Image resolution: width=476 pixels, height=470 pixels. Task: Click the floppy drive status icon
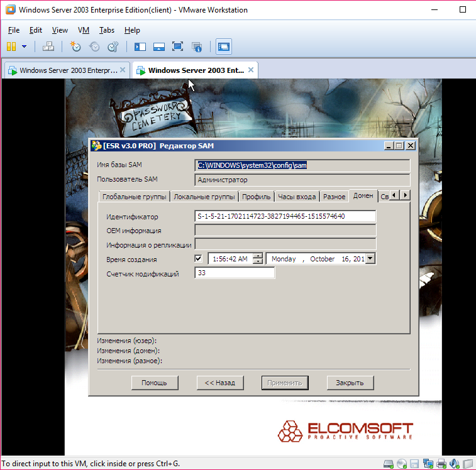tap(414, 464)
